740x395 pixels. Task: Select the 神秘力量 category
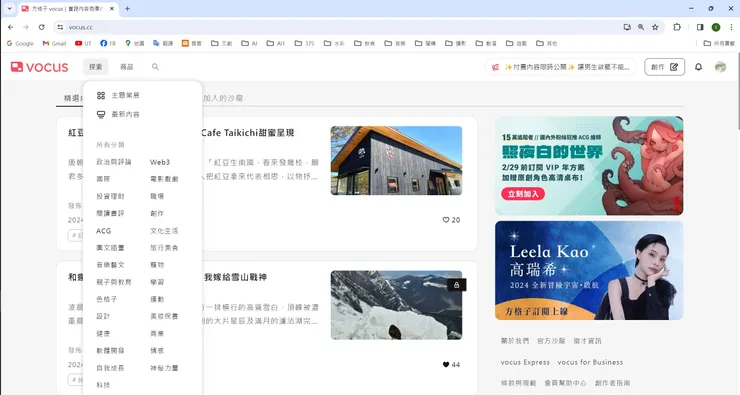pyautogui.click(x=164, y=368)
